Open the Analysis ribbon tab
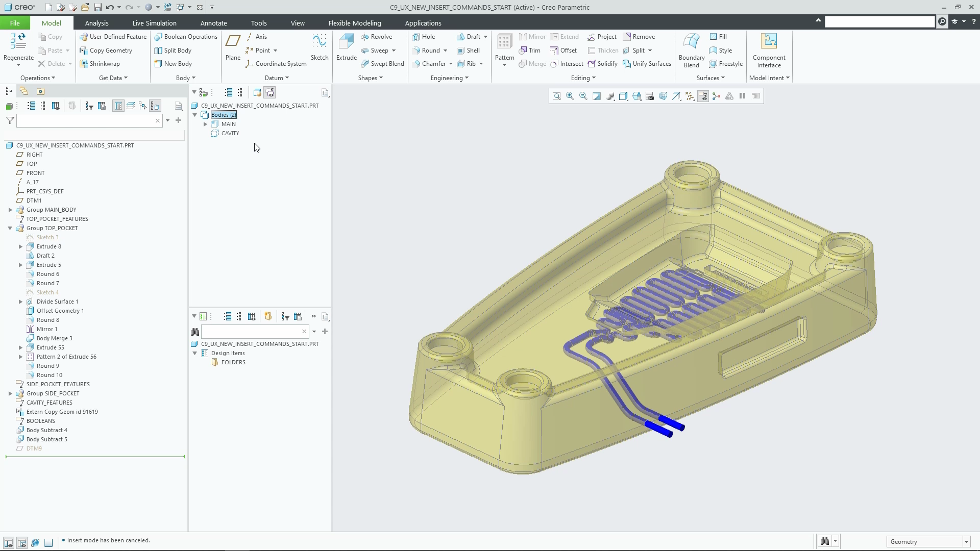Screen dimensions: 980x551 [96, 23]
